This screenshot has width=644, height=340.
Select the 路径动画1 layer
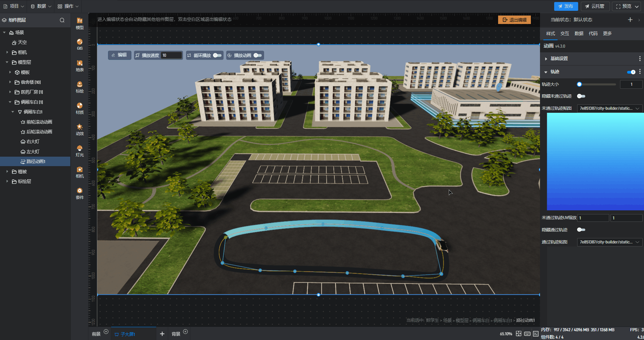tap(35, 161)
